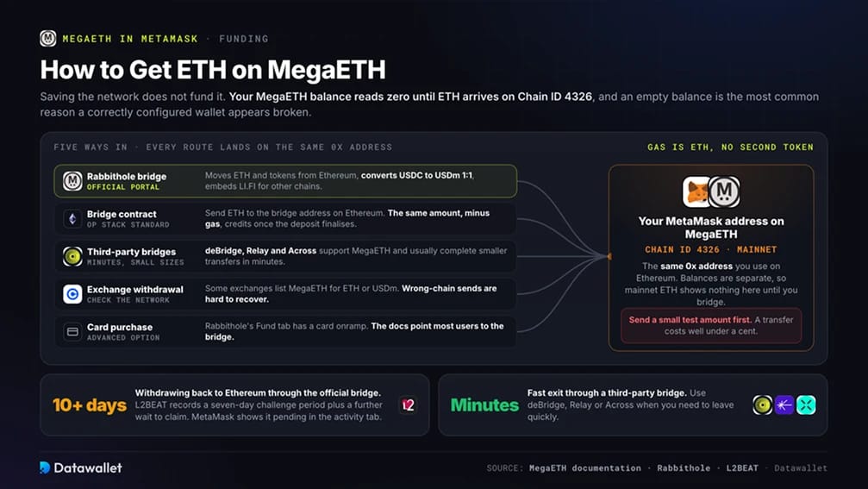Click the Card purchase card icon

(72, 332)
